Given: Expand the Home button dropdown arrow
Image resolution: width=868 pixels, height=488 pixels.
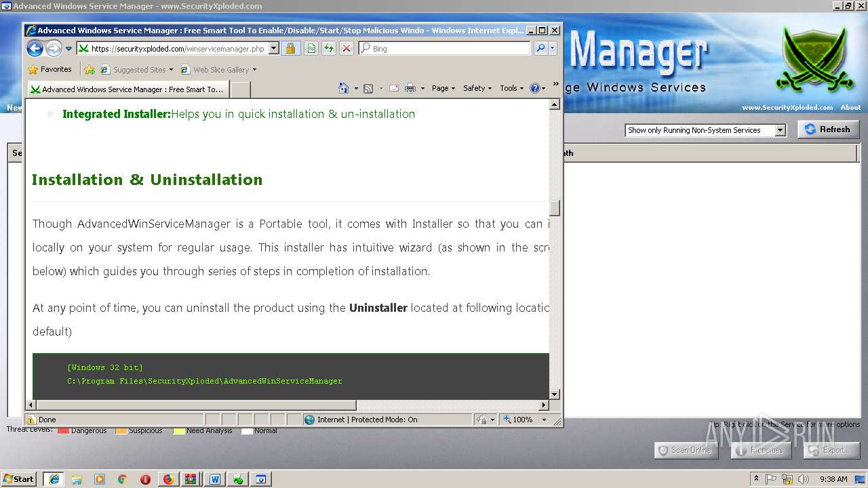Looking at the screenshot, I should (356, 88).
